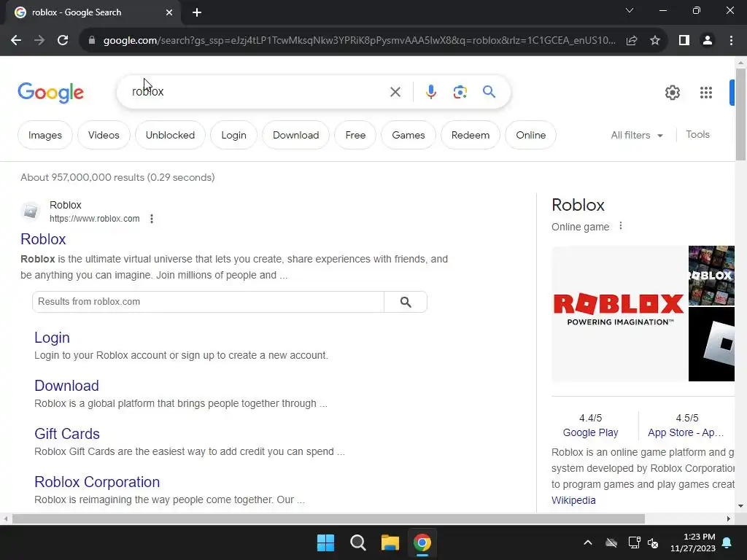View the Roblox games collage thumbnail
Screen dimensions: 747x560
(x=711, y=275)
